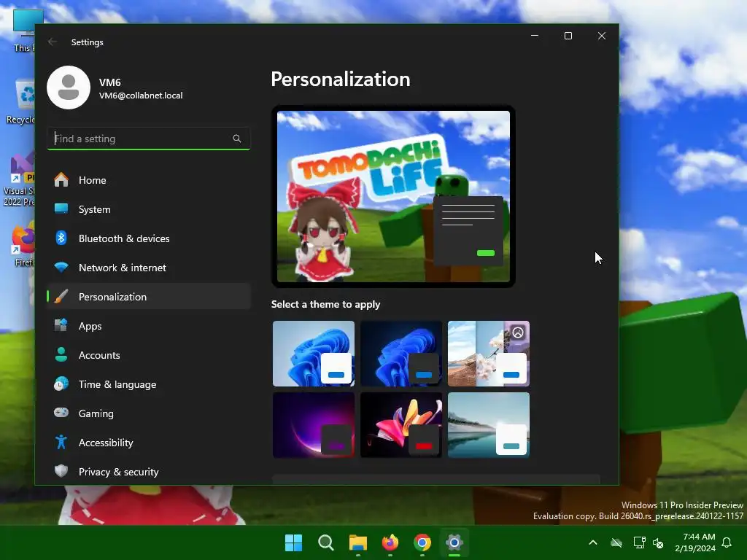Click the Bluetooth icon in sidebar
Viewport: 747px width, 560px height.
click(61, 238)
